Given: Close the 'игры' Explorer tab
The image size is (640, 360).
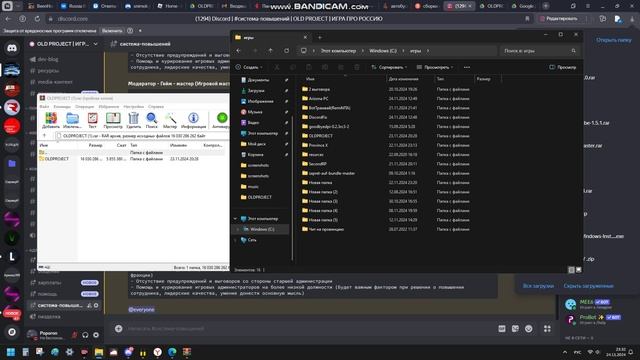Looking at the screenshot, I should click(x=305, y=38).
